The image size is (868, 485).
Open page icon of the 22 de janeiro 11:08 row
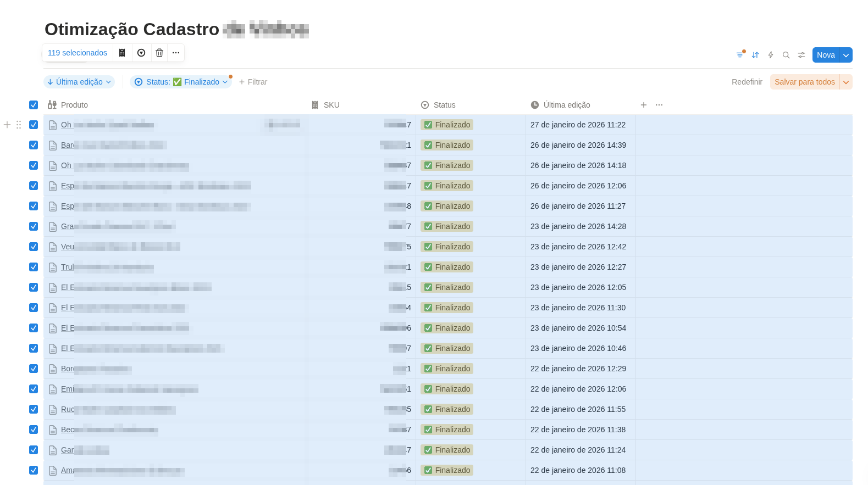coord(53,471)
